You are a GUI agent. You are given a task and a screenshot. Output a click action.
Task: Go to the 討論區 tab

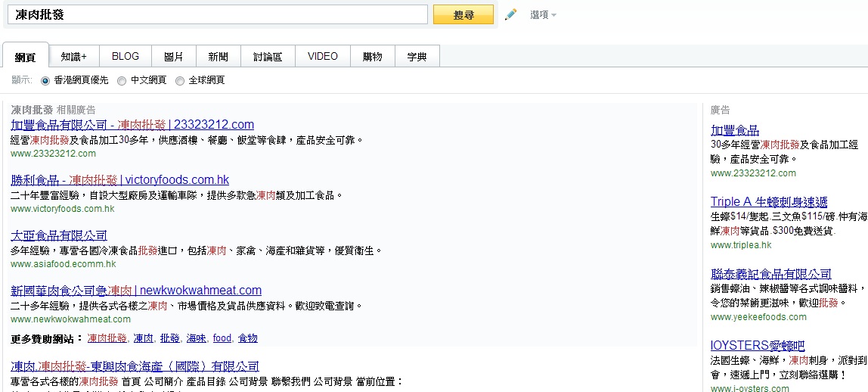(268, 57)
